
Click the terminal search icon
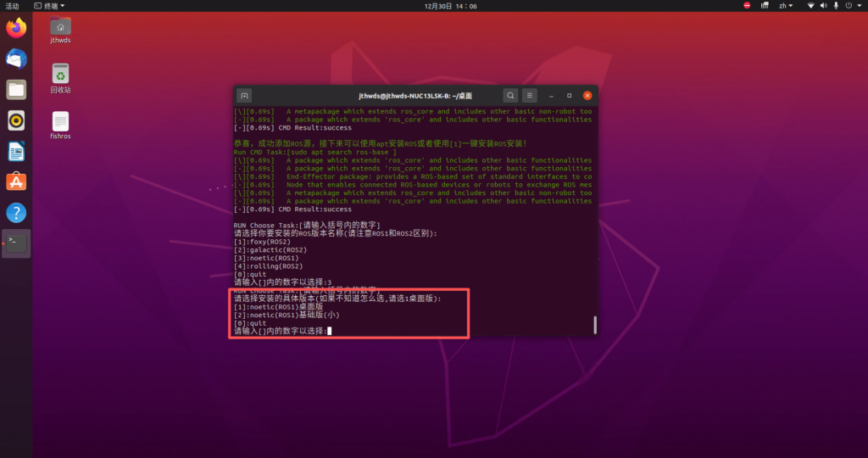click(509, 96)
